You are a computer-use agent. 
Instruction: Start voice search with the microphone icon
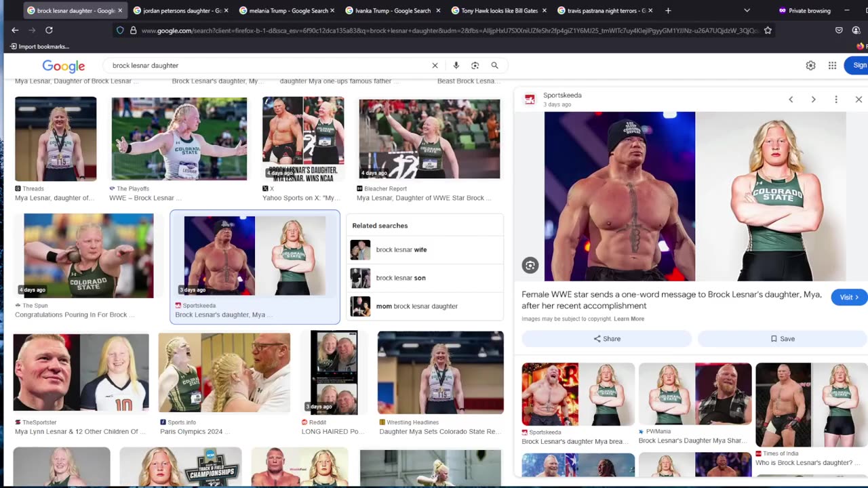[456, 65]
